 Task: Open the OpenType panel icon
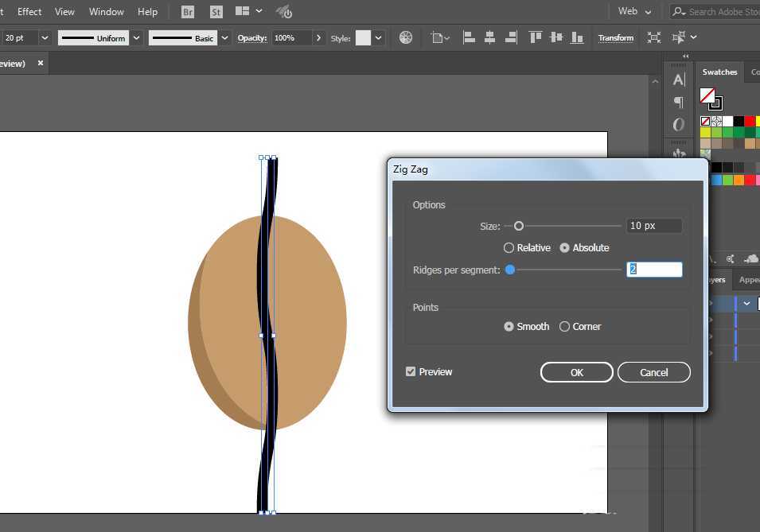pyautogui.click(x=679, y=125)
